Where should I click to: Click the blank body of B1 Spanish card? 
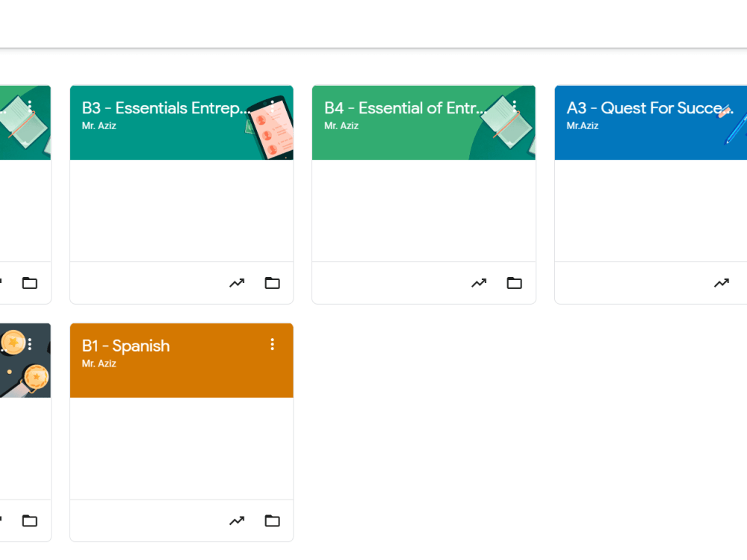click(181, 448)
